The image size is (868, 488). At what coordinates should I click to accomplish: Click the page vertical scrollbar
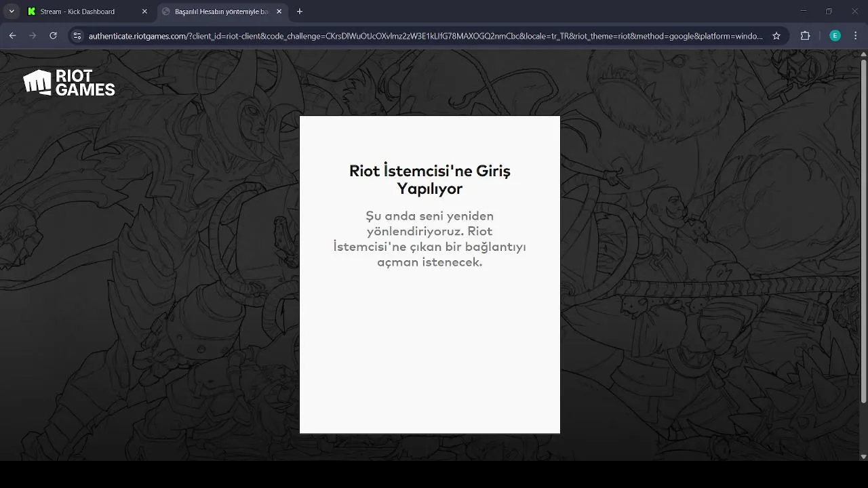click(863, 230)
